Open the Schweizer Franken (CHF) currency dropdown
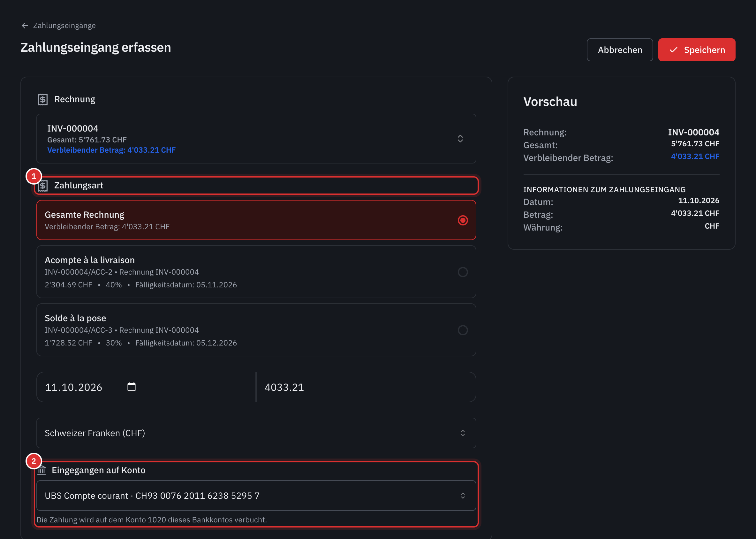This screenshot has height=539, width=756. pyautogui.click(x=256, y=433)
